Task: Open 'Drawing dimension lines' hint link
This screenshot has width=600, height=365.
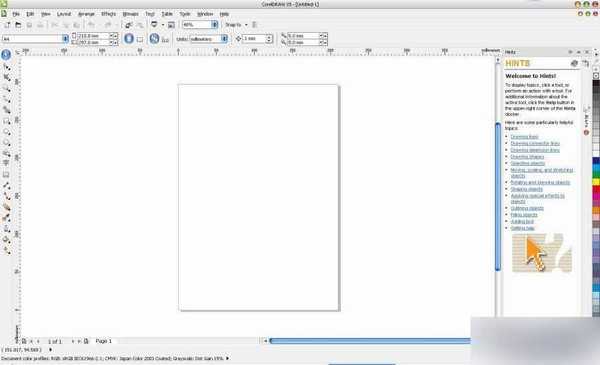Action: (535, 150)
